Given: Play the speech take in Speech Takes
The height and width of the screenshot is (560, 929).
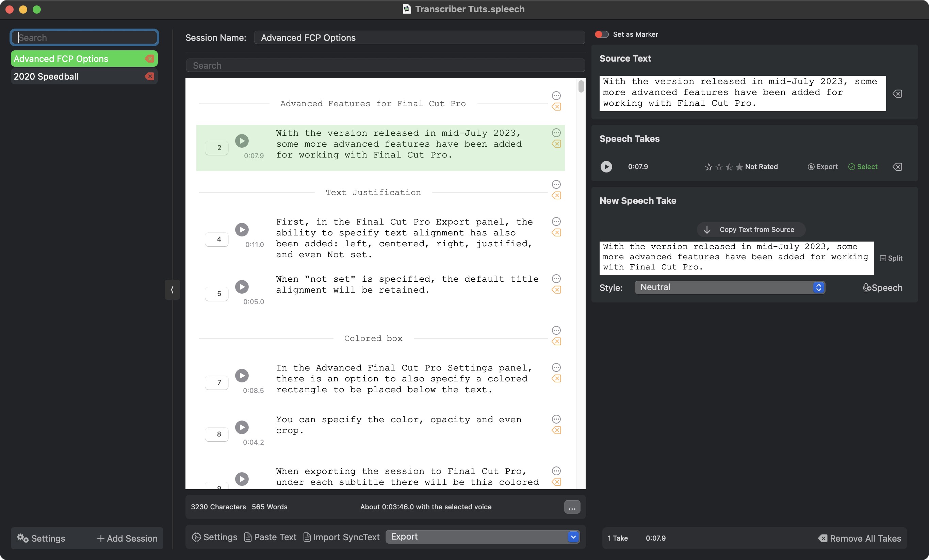Looking at the screenshot, I should (606, 167).
